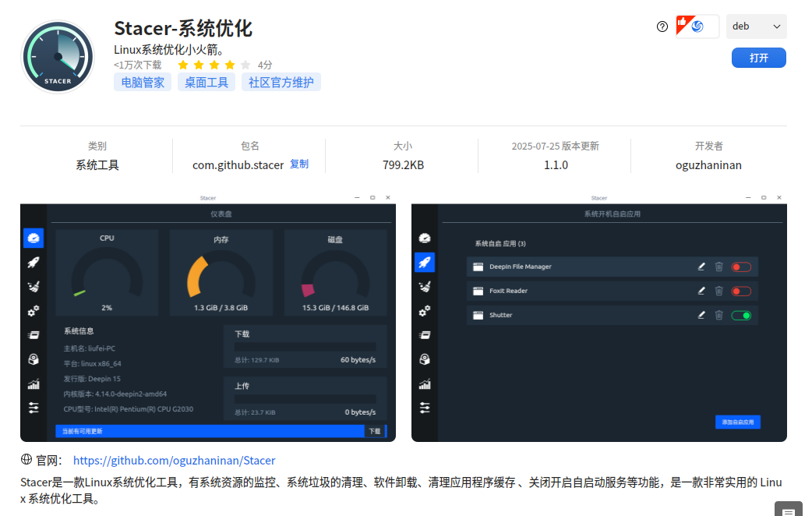Click the broom System Cleaner icon in dashboard screenshot
The width and height of the screenshot is (812, 516).
point(34,287)
